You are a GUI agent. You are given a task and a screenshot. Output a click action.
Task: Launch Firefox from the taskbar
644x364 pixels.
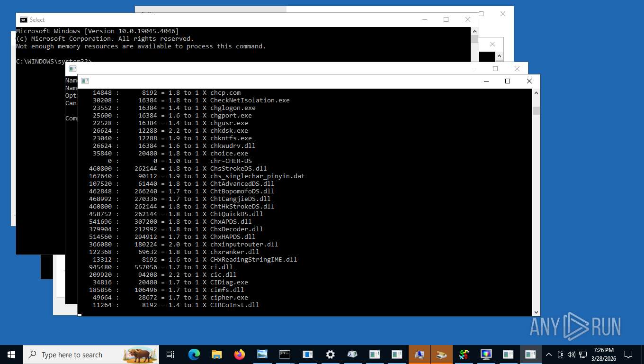point(239,354)
